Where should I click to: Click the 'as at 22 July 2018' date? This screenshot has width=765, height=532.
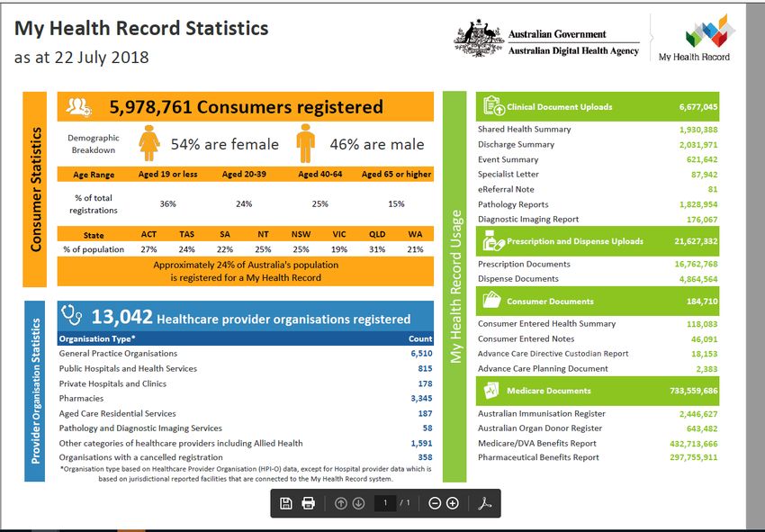(82, 57)
